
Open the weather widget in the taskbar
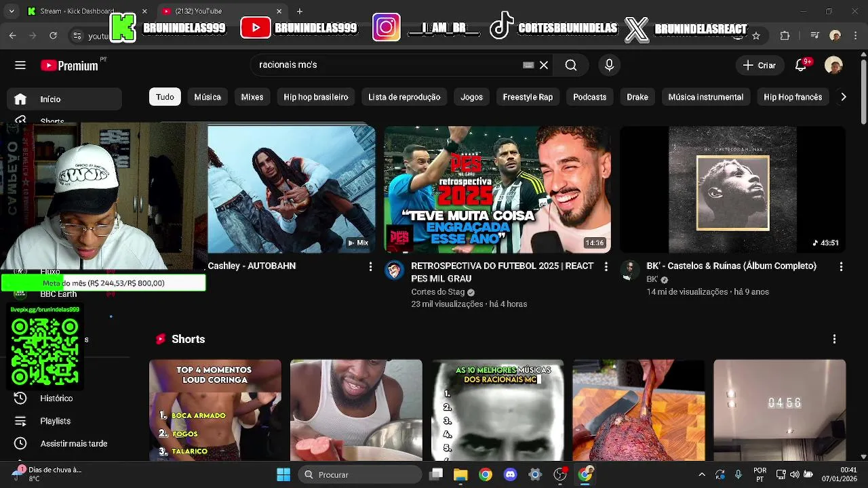[47, 474]
